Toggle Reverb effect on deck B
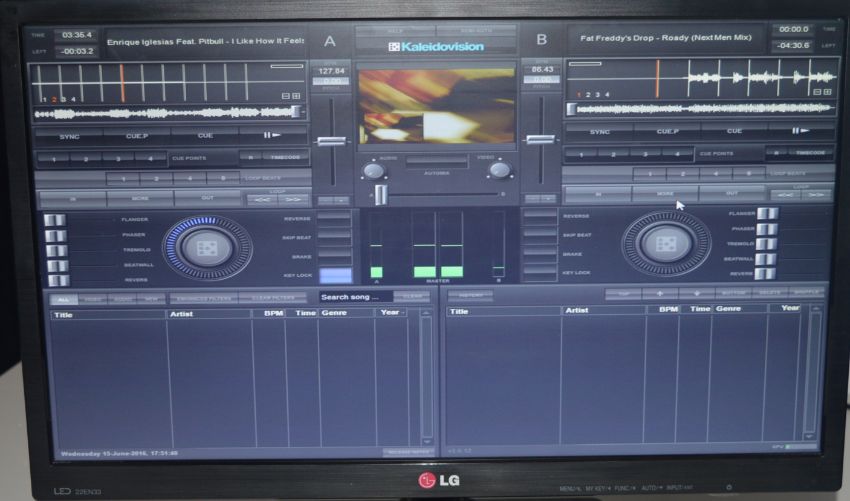 tap(766, 273)
